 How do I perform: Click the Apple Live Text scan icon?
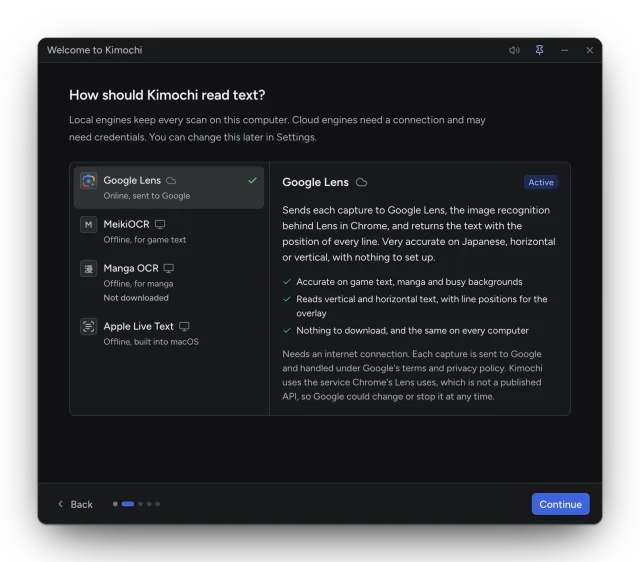pos(89,327)
